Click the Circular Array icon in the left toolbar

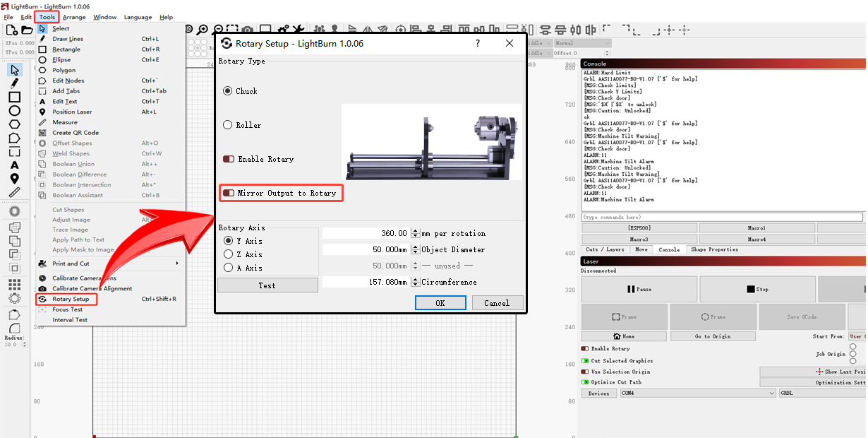click(15, 298)
